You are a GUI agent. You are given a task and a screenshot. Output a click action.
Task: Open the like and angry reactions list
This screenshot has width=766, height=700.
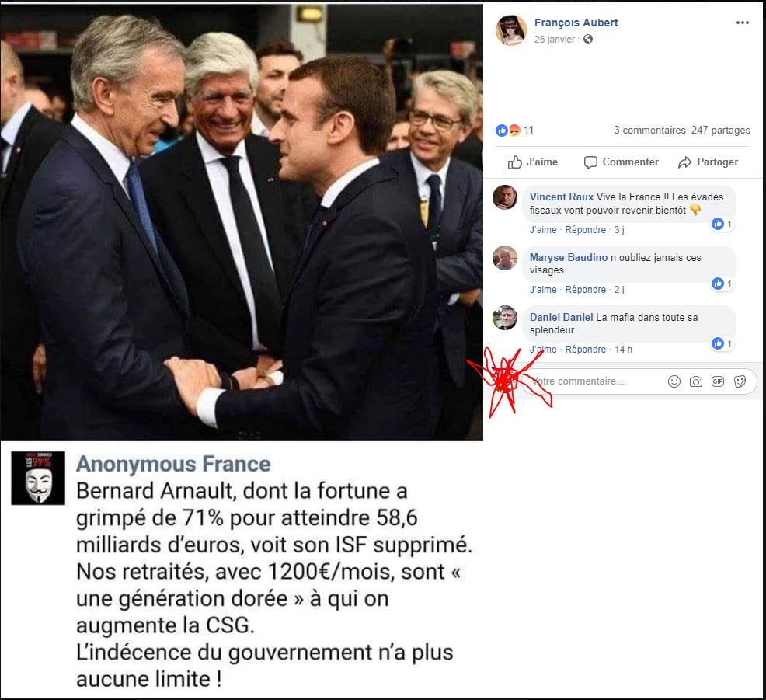click(x=514, y=130)
